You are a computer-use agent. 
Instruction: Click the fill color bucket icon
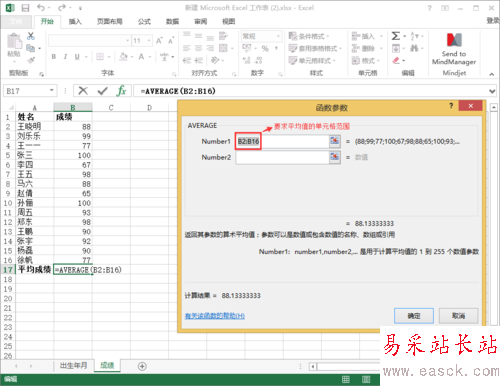tap(123, 57)
